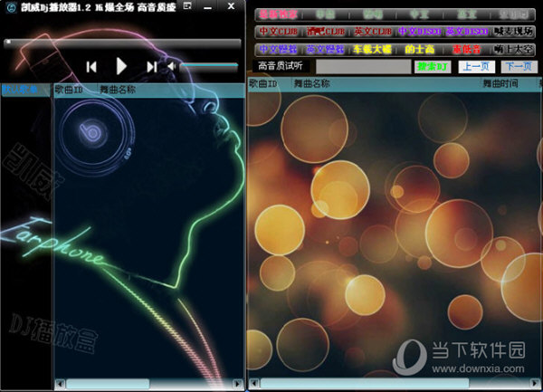543x392 pixels.
Task: Open the 酒吧CLUB category
Action: 326,32
